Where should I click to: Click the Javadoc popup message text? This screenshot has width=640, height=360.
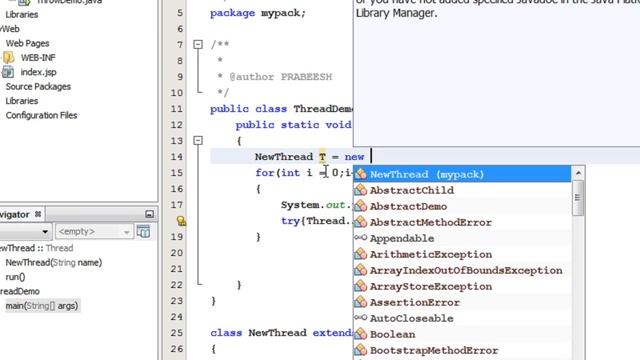click(x=498, y=9)
